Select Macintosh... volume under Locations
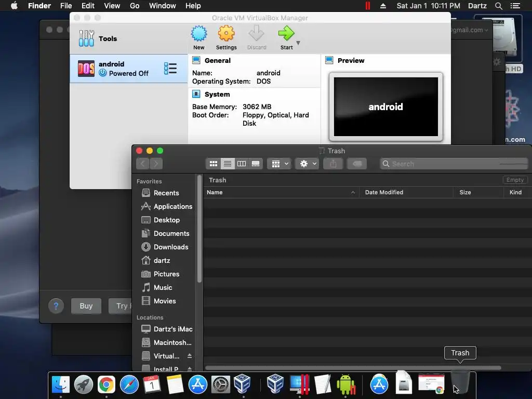This screenshot has height=399, width=532. point(167,343)
